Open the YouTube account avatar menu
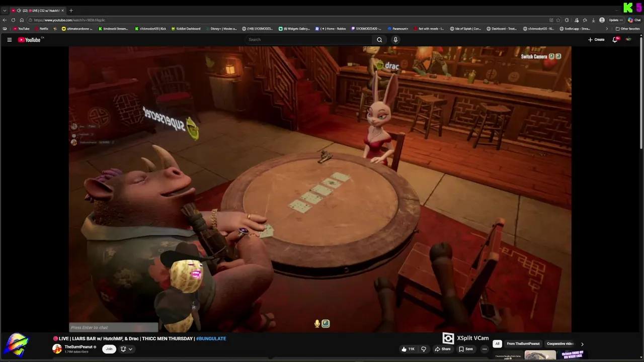Screen dimensions: 644x362 pyautogui.click(x=628, y=40)
